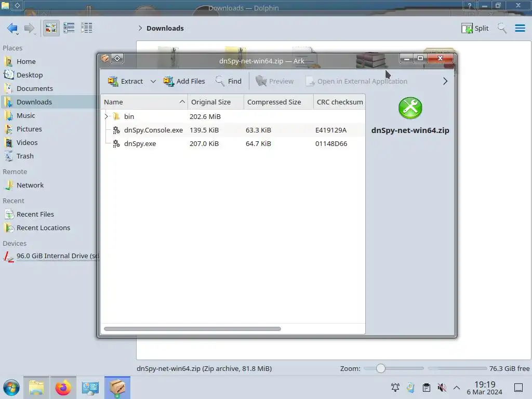Screen dimensions: 532x399
Task: Toggle Ark window on all desktops
Action: pos(117,59)
